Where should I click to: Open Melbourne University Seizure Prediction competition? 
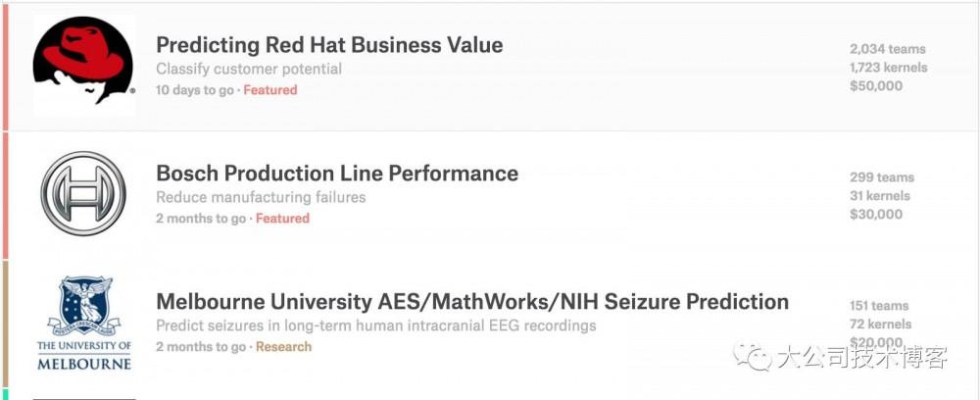(x=472, y=301)
